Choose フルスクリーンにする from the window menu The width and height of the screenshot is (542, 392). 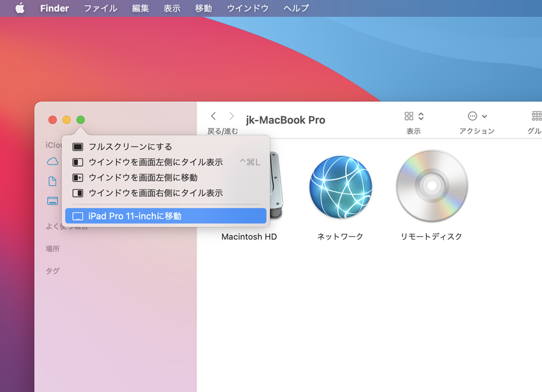click(129, 146)
